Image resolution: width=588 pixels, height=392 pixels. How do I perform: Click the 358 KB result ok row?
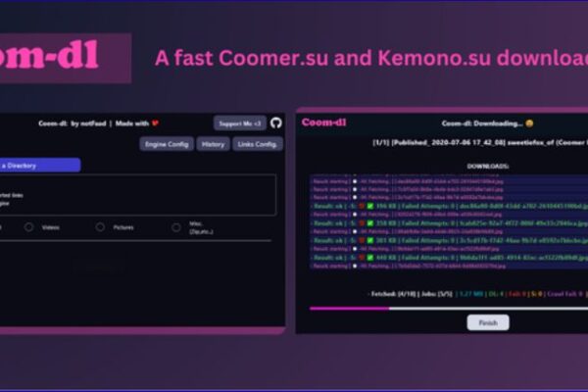pyautogui.click(x=449, y=223)
